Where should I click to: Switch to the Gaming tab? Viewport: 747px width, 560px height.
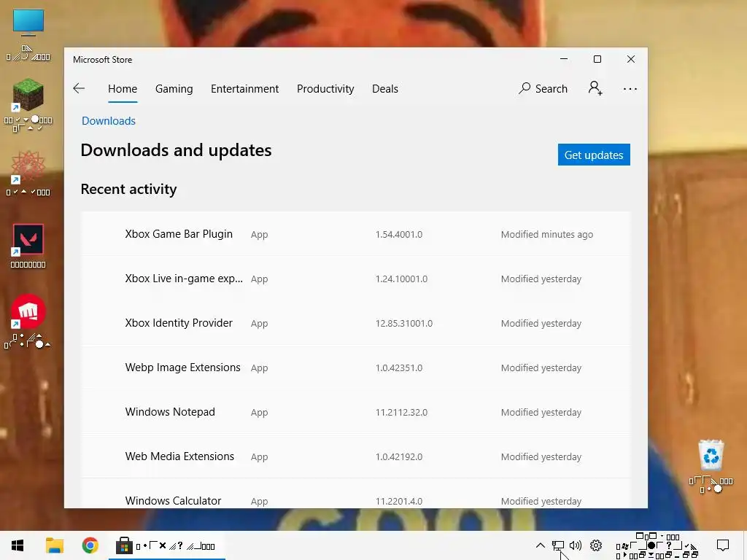174,89
